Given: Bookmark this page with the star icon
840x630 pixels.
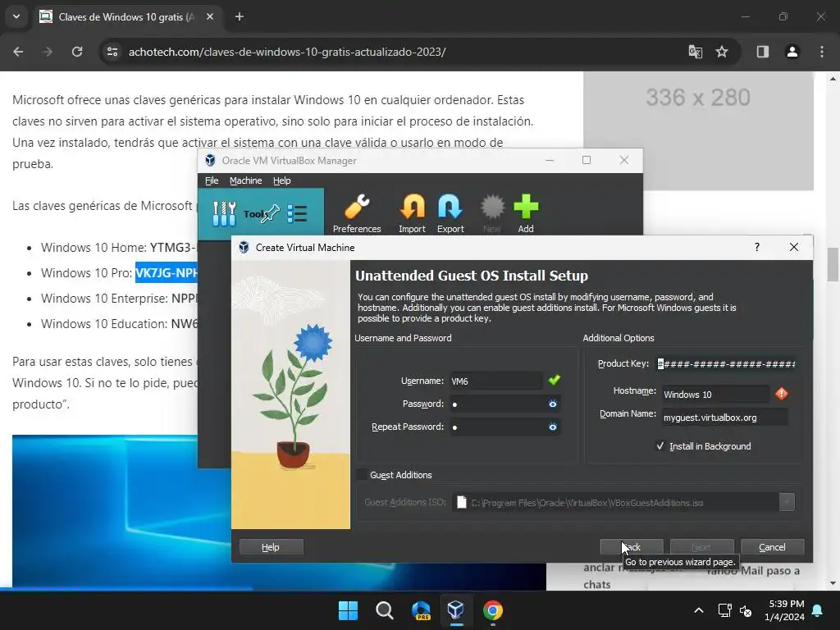Looking at the screenshot, I should [722, 52].
